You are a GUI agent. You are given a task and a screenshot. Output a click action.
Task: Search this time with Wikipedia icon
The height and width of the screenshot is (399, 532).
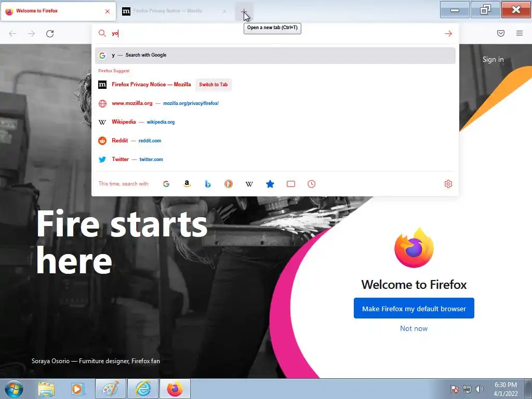[249, 184]
